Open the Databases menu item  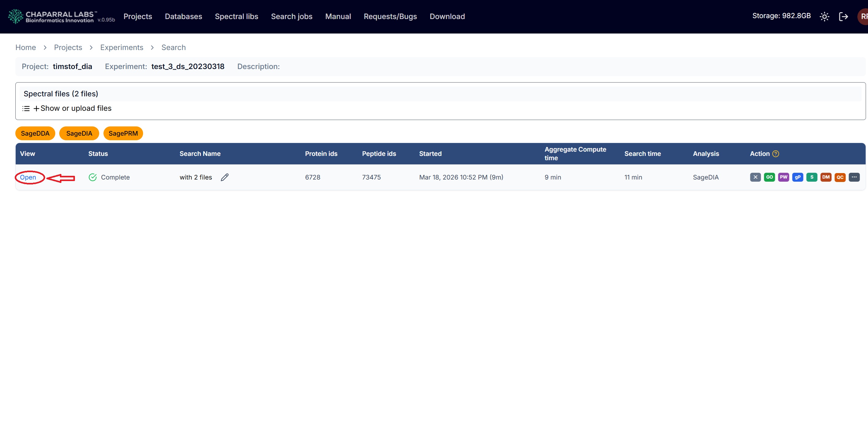click(x=183, y=17)
